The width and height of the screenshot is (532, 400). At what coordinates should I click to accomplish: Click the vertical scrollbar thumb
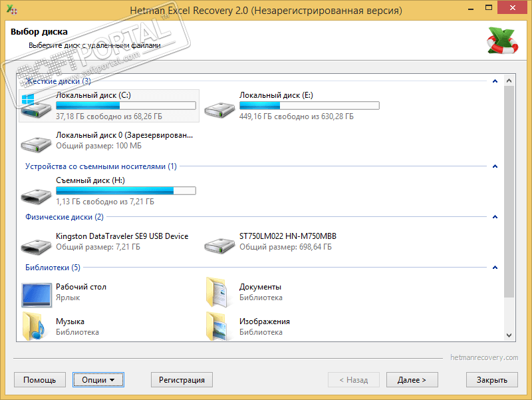coord(509,192)
